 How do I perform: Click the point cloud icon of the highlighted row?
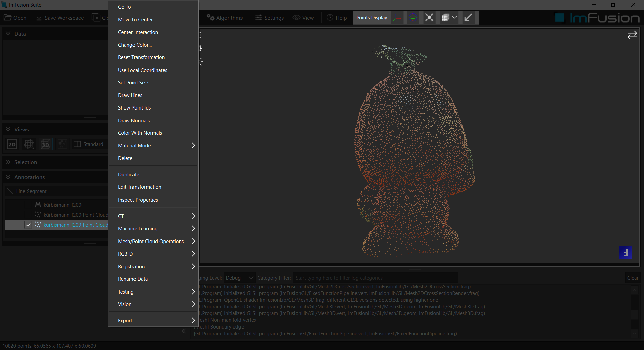click(x=38, y=225)
